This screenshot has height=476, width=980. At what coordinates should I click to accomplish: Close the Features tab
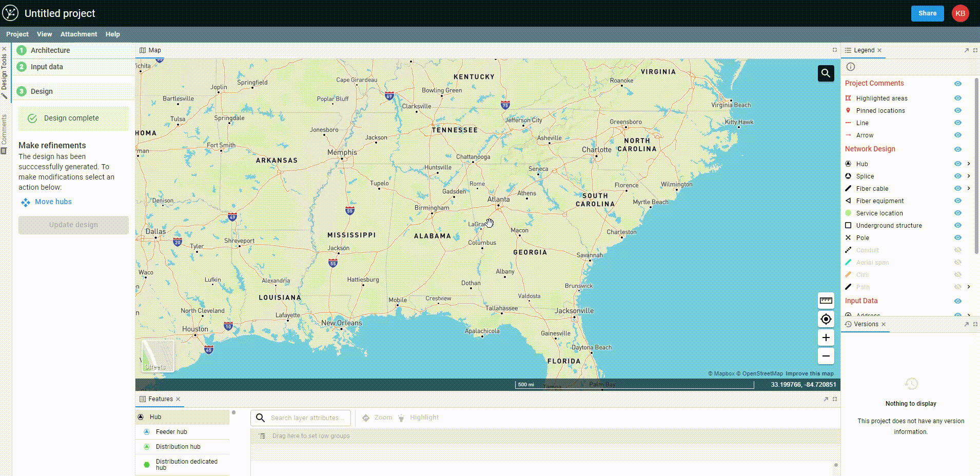178,399
